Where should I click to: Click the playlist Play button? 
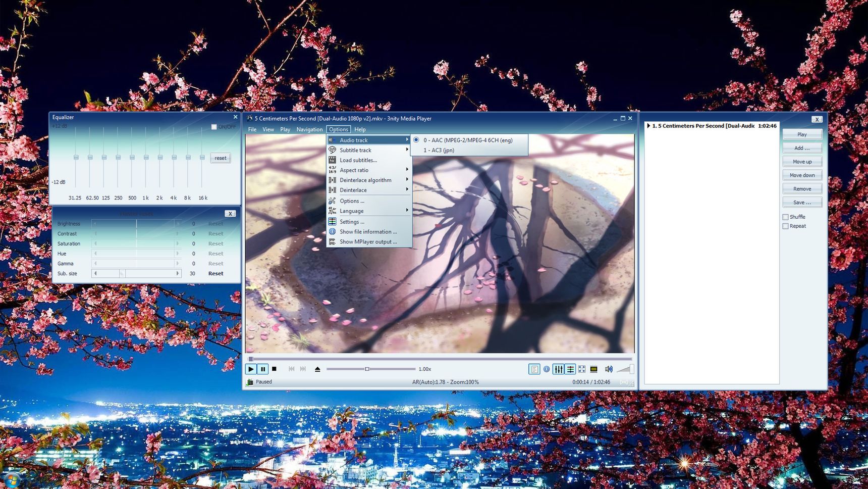802,134
